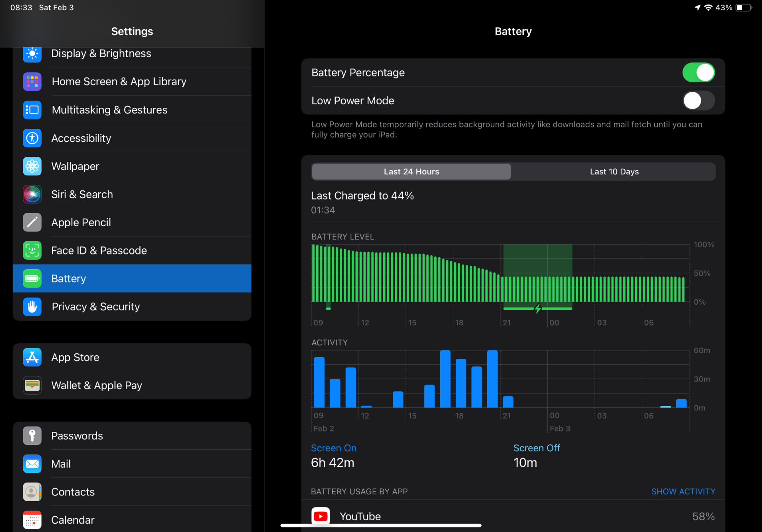
Task: Open the App Store icon
Action: click(32, 357)
